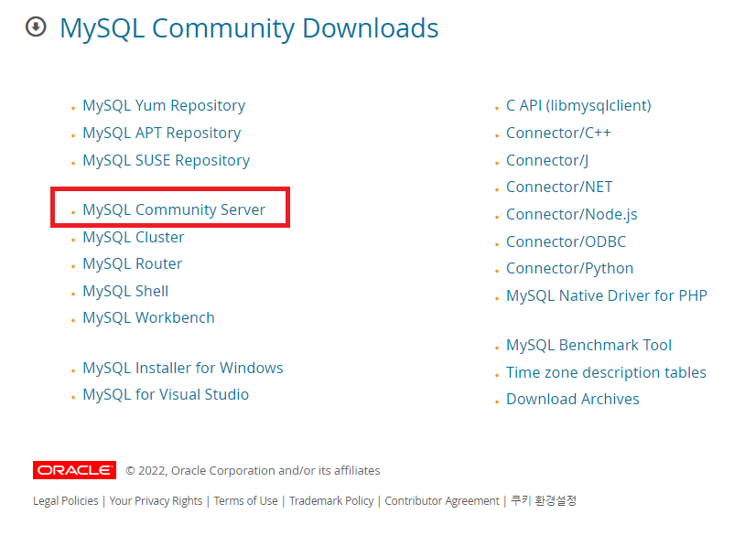Browse Download Archives link
The height and width of the screenshot is (546, 756).
pyautogui.click(x=572, y=399)
